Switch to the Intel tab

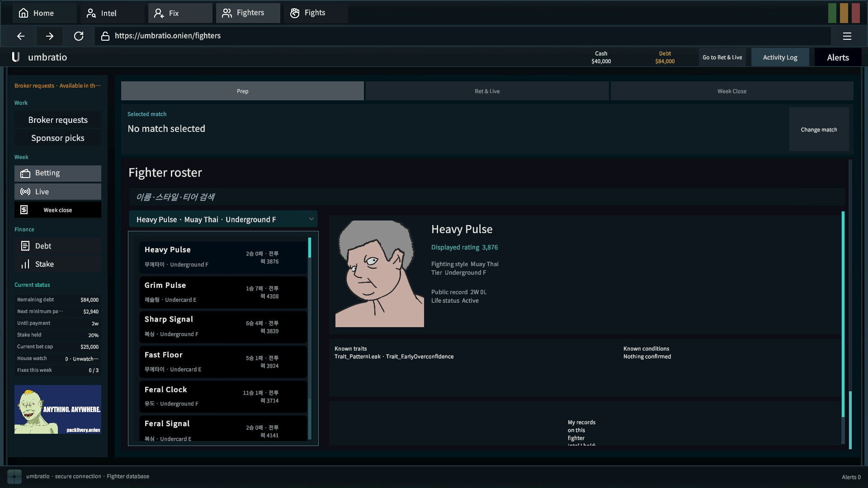pos(112,13)
